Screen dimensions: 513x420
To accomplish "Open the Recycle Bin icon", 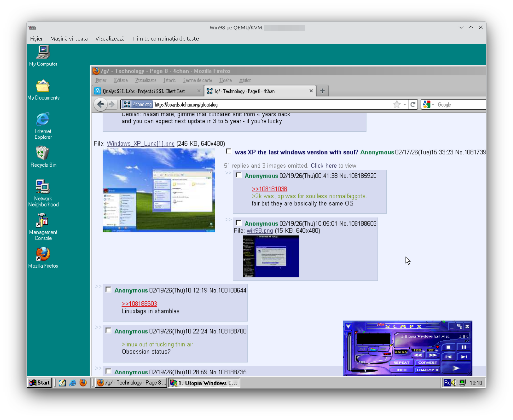I will [43, 157].
